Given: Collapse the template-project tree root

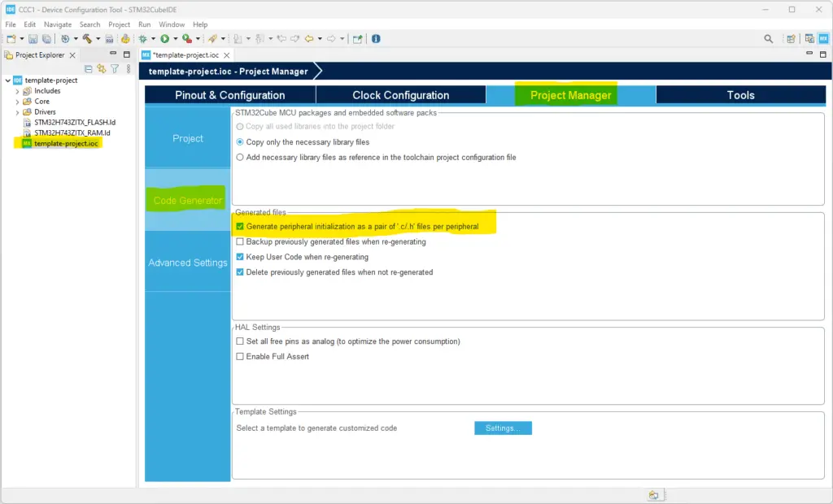Looking at the screenshot, I should click(x=7, y=80).
